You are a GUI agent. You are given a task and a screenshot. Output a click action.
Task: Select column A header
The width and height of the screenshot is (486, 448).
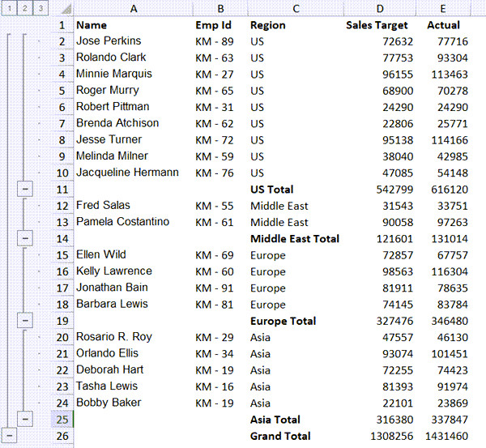tap(132, 8)
